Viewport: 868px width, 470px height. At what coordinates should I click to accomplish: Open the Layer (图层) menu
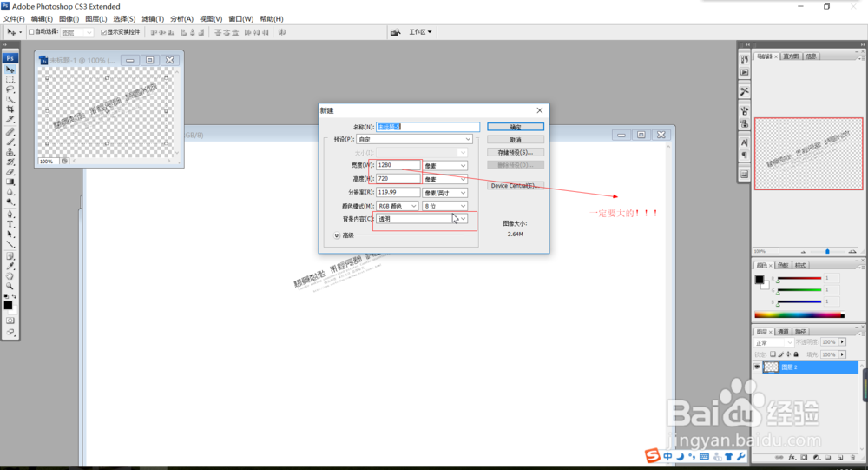point(96,19)
